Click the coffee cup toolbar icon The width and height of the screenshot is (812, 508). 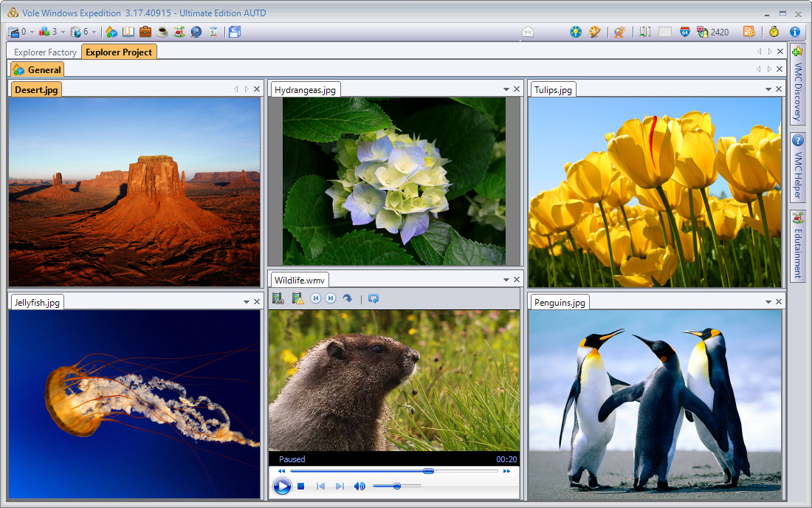pos(162,32)
